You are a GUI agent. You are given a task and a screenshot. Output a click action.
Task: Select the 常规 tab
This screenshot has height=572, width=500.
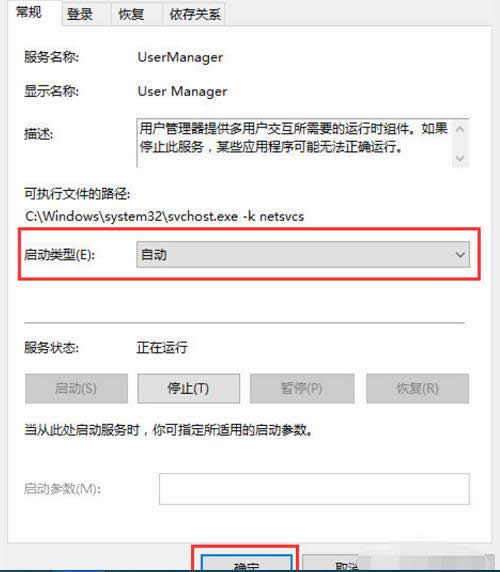pos(29,12)
